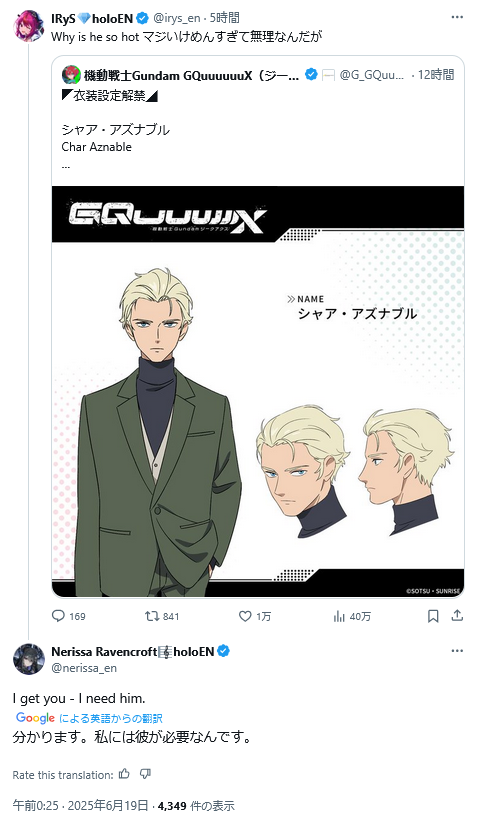
Task: Retweet the IRyS post
Action: point(152,616)
